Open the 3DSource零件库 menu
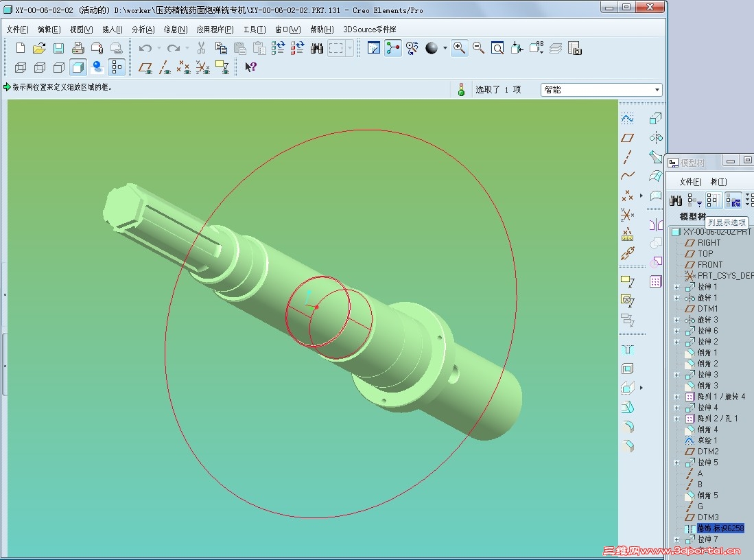Screen dimensions: 754x560 pyautogui.click(x=369, y=30)
